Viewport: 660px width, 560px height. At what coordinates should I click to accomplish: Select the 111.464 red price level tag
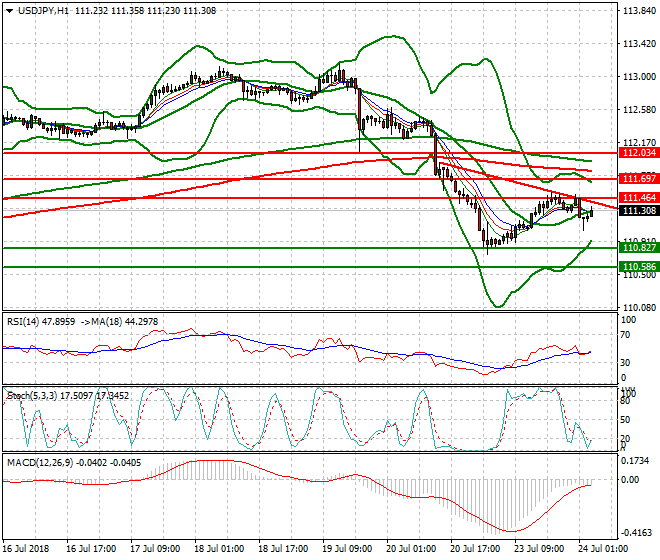click(638, 198)
